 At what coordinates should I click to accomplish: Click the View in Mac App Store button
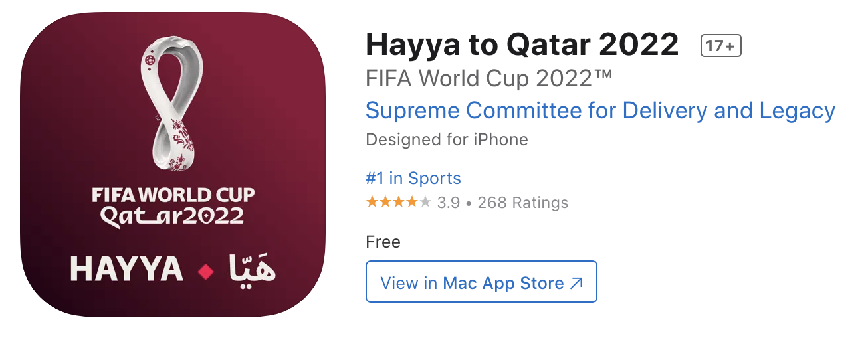[x=481, y=282]
